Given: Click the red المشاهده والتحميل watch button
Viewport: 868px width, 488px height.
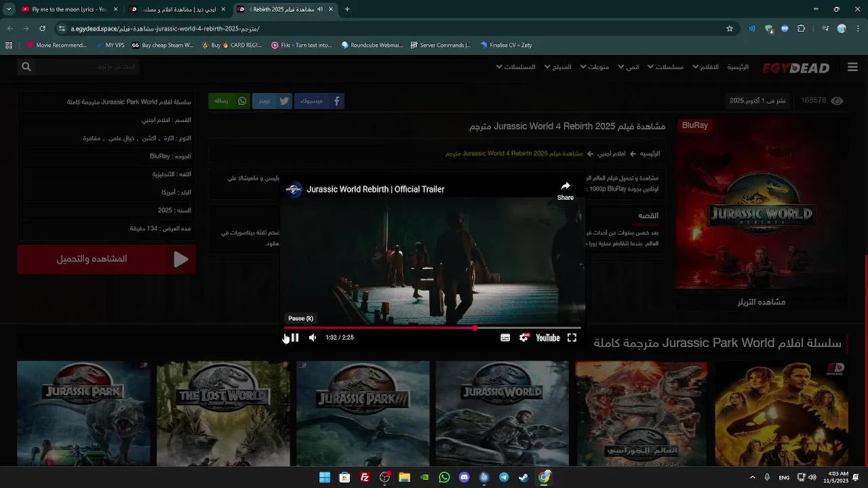Looking at the screenshot, I should coord(106,259).
